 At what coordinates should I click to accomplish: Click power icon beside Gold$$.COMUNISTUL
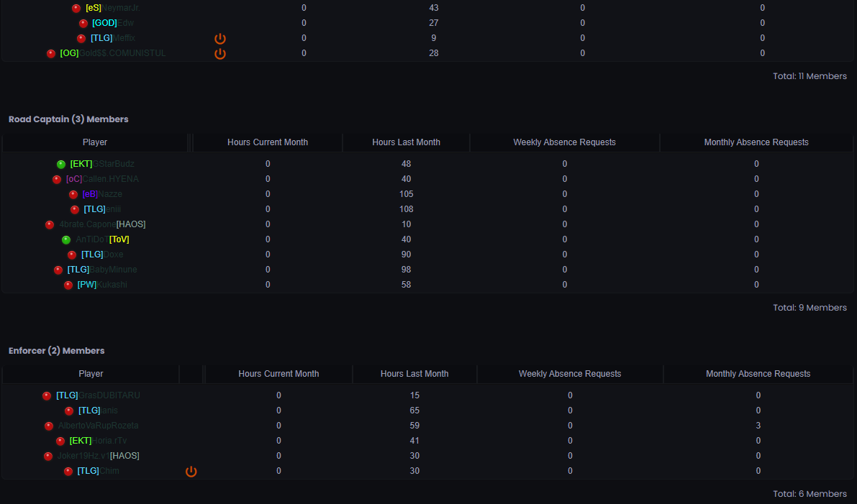pyautogui.click(x=220, y=53)
